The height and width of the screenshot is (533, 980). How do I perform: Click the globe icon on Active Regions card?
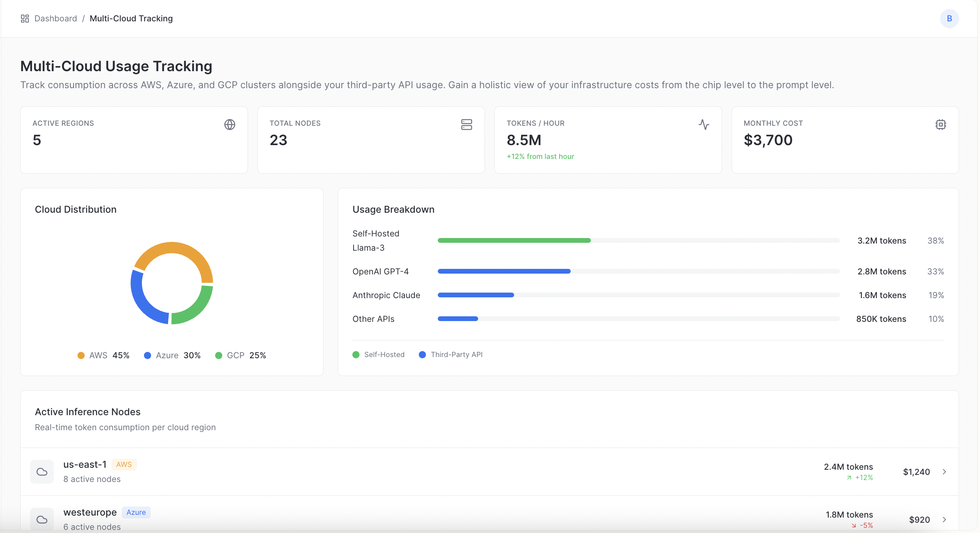click(229, 125)
